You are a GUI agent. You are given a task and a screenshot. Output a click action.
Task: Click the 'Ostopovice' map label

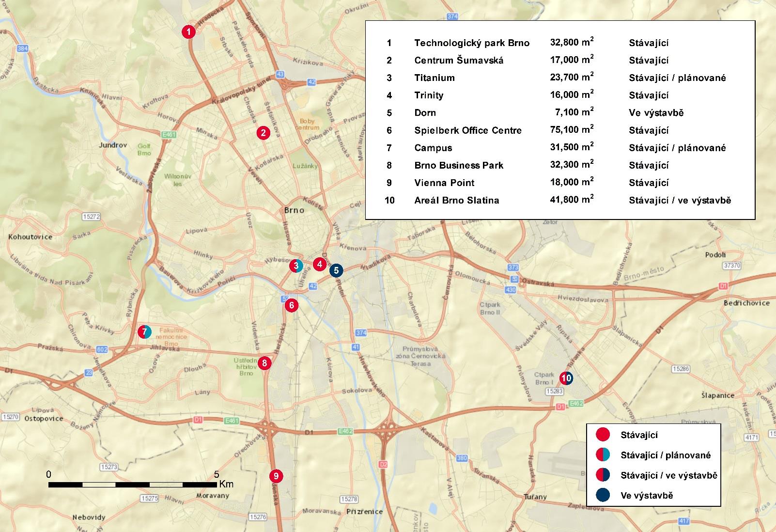(x=44, y=418)
